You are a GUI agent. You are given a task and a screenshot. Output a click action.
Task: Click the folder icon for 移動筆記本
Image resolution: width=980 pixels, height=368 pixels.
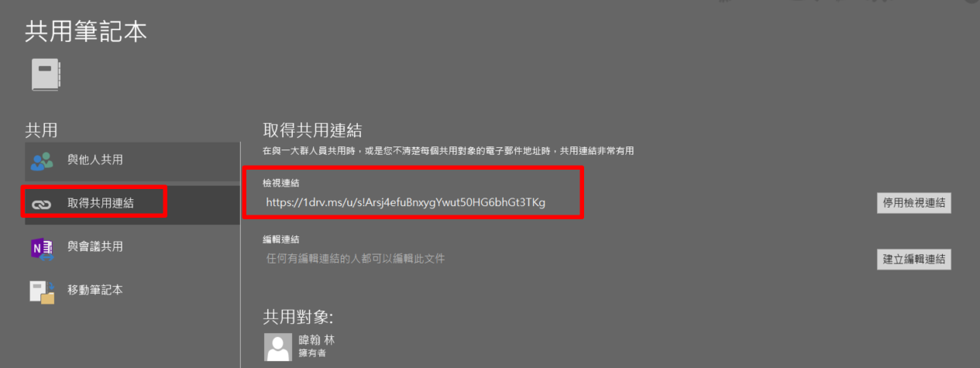[x=42, y=291]
